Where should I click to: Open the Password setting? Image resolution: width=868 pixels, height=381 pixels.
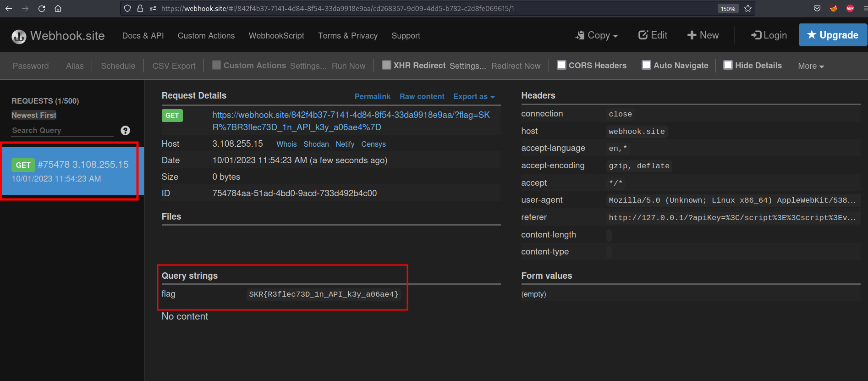point(31,66)
